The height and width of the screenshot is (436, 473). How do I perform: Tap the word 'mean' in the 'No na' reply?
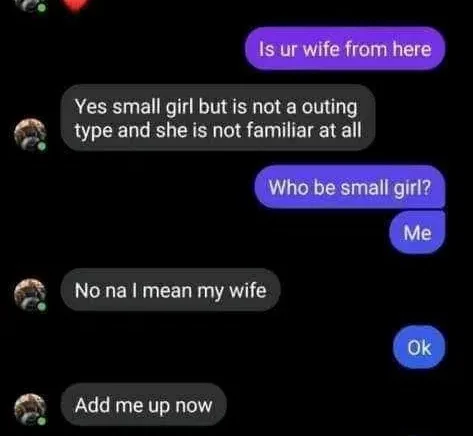pyautogui.click(x=167, y=291)
